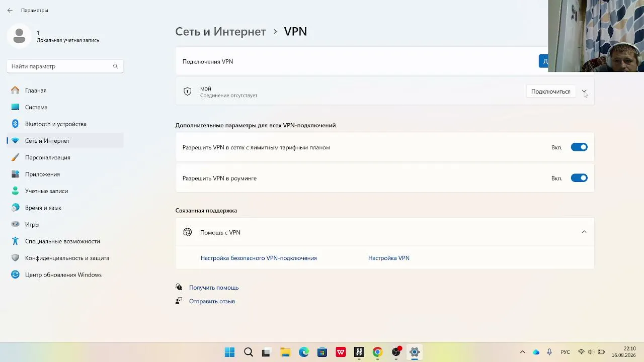The height and width of the screenshot is (362, 644).
Task: Click Подключиться for the мой VPN
Action: point(550,92)
